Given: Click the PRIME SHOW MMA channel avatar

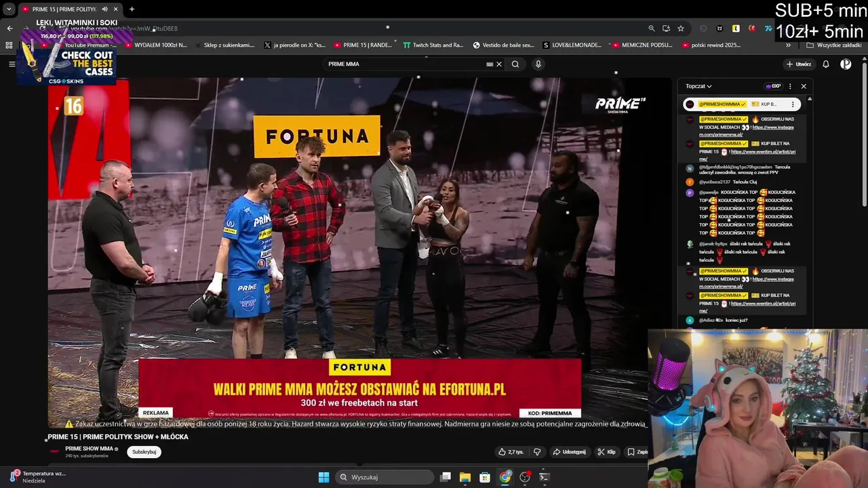Looking at the screenshot, I should pyautogui.click(x=55, y=451).
